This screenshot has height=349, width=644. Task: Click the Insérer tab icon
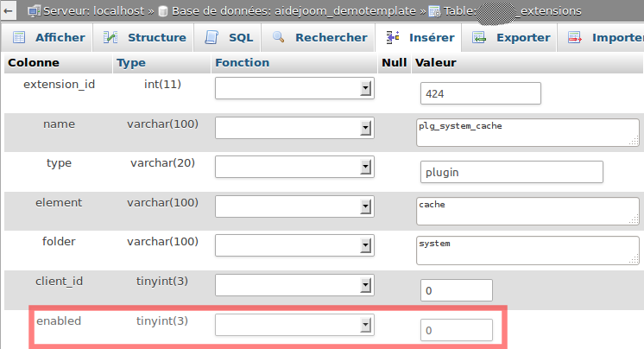[x=393, y=38]
